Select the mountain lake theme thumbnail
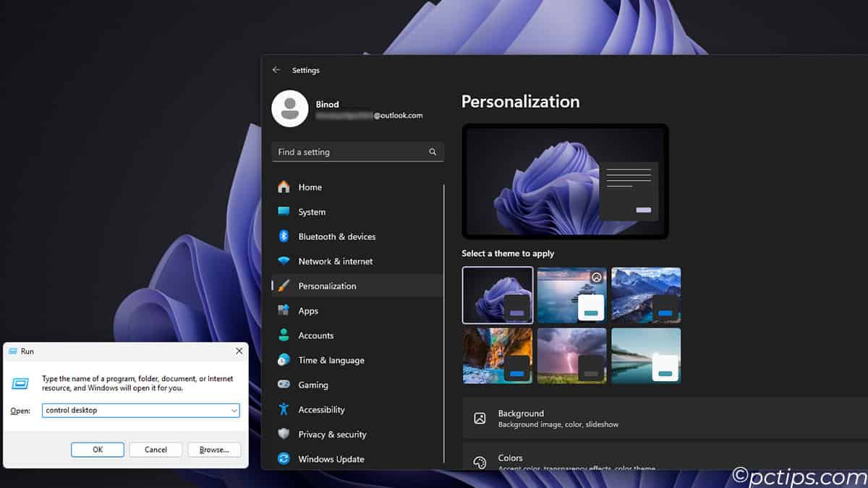The image size is (868, 488). (646, 294)
